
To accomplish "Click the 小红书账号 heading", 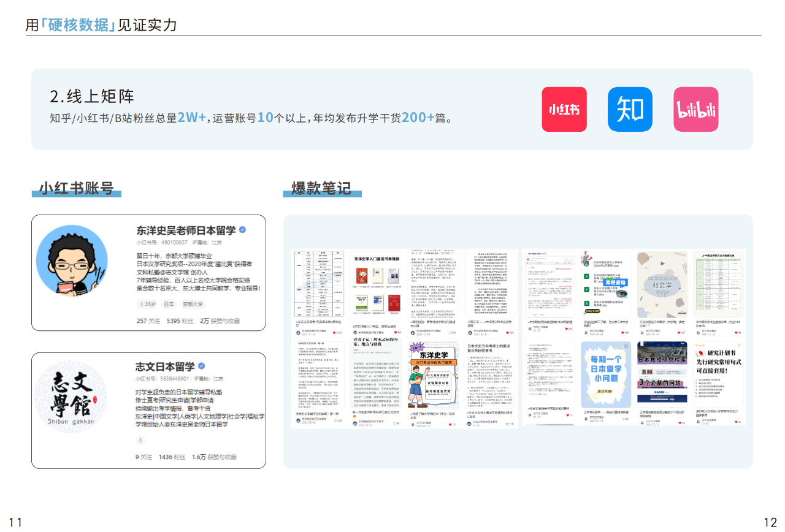I will (77, 188).
